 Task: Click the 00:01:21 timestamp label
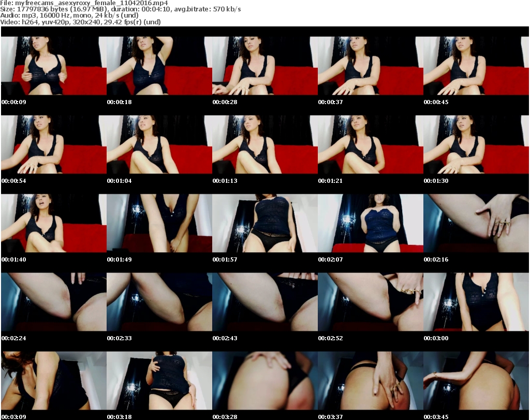[x=330, y=181]
